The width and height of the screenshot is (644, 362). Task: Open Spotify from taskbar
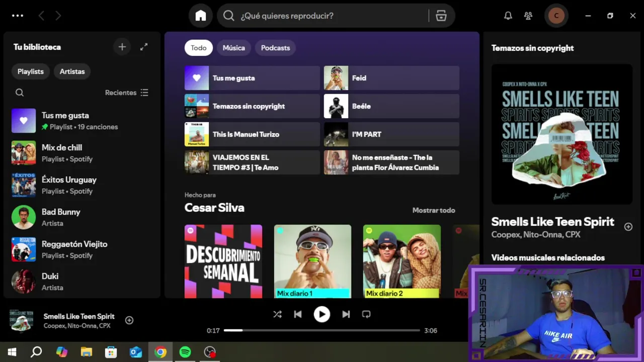[185, 352]
